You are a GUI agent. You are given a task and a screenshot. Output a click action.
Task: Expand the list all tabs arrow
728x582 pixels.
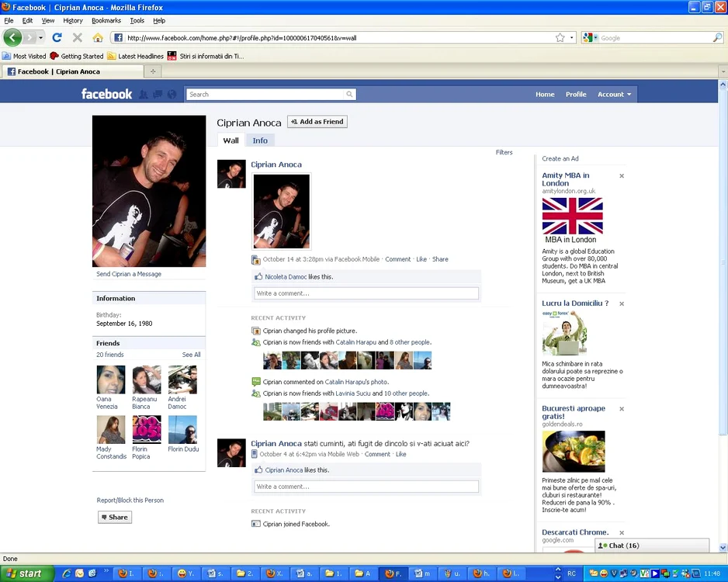723,71
